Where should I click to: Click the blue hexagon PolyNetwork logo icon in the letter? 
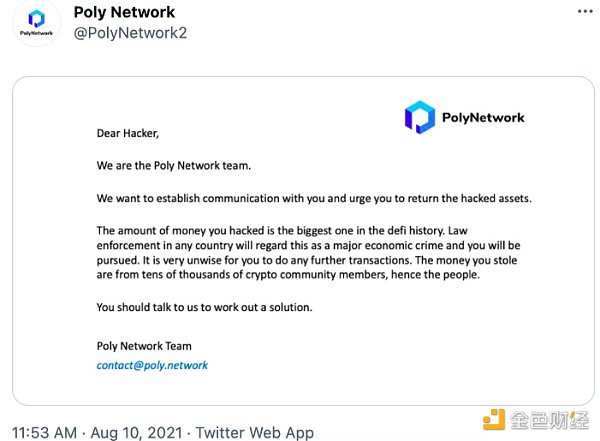pyautogui.click(x=420, y=117)
